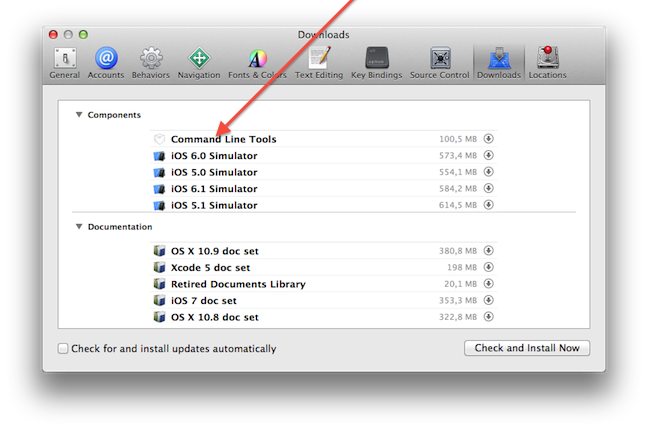
Task: Enable automatic update check and install
Action: tap(64, 349)
